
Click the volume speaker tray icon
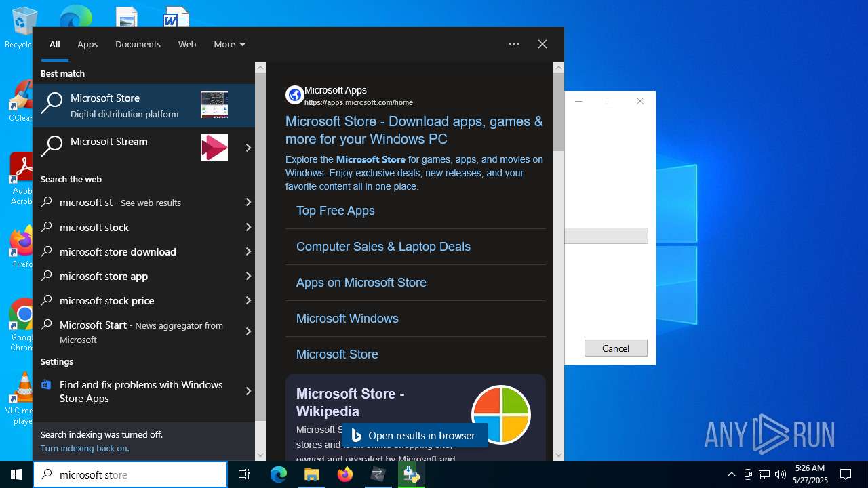[x=780, y=474]
